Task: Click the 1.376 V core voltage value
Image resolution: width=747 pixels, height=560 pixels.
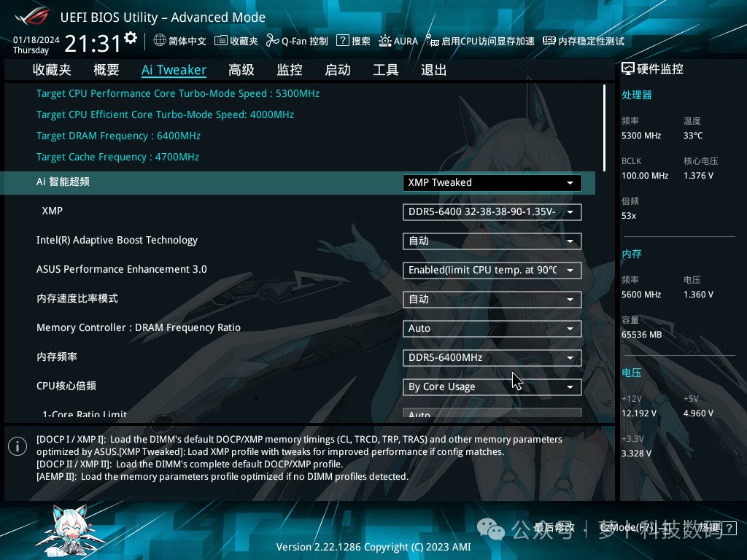Action: tap(698, 176)
